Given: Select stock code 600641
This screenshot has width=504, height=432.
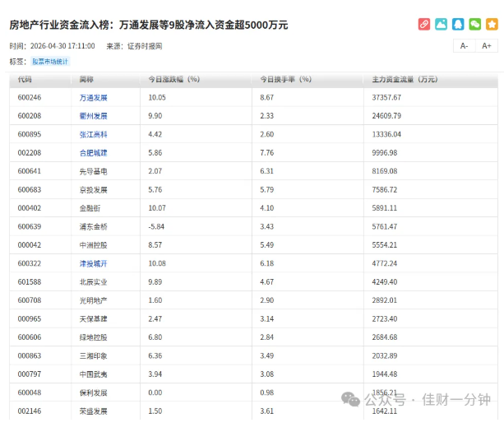Looking at the screenshot, I should click(30, 171).
